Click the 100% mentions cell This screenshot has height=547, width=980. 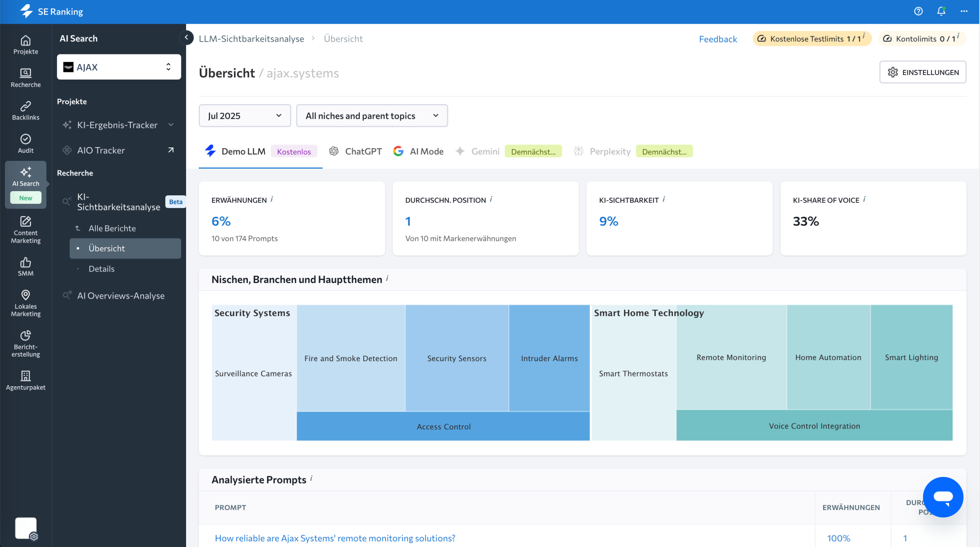[x=839, y=538]
